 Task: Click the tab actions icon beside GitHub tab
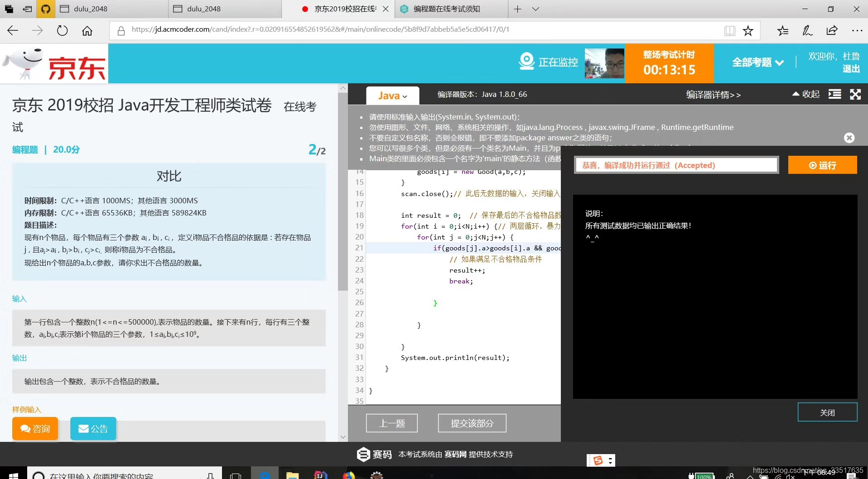(28, 9)
